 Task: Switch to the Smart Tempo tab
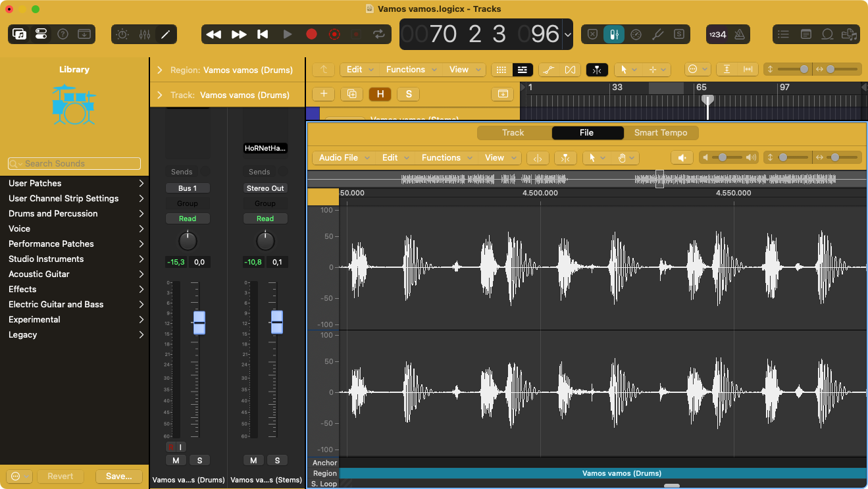coord(660,132)
